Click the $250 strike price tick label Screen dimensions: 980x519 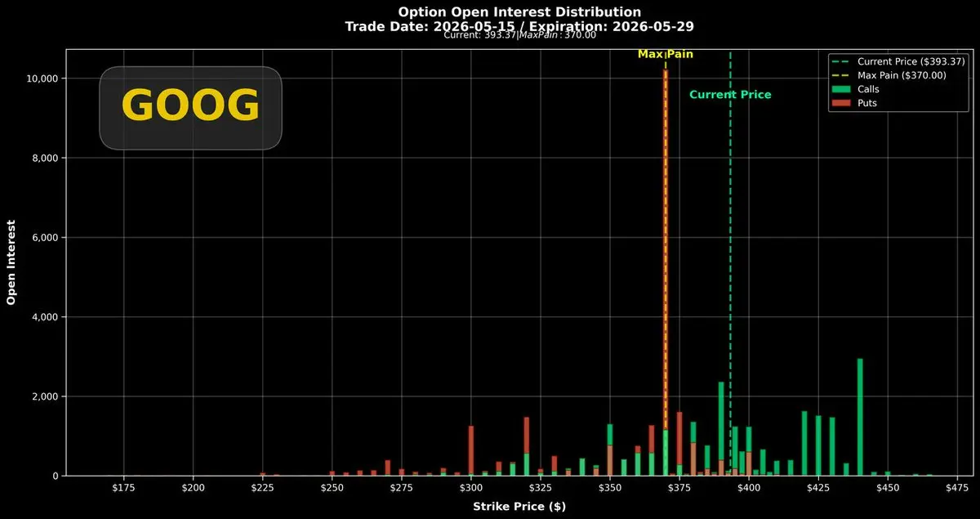pyautogui.click(x=332, y=487)
